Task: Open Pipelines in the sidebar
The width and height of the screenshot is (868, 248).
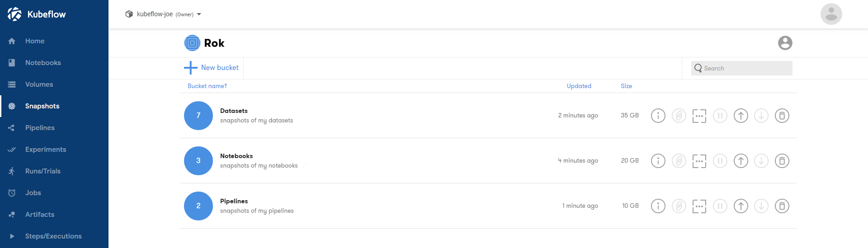Action: [40, 128]
